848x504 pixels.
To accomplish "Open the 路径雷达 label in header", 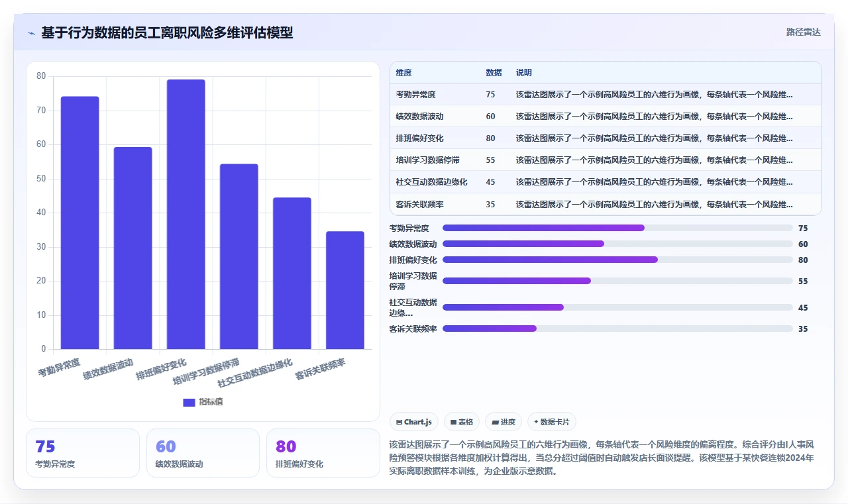I will pos(803,32).
